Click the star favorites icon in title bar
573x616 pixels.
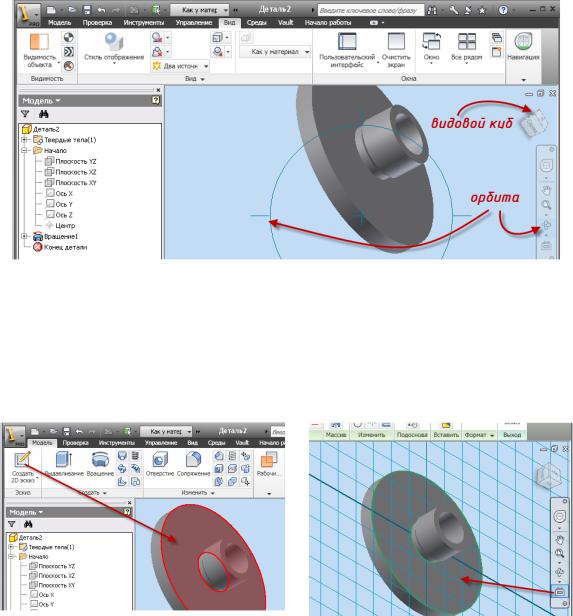[x=482, y=11]
